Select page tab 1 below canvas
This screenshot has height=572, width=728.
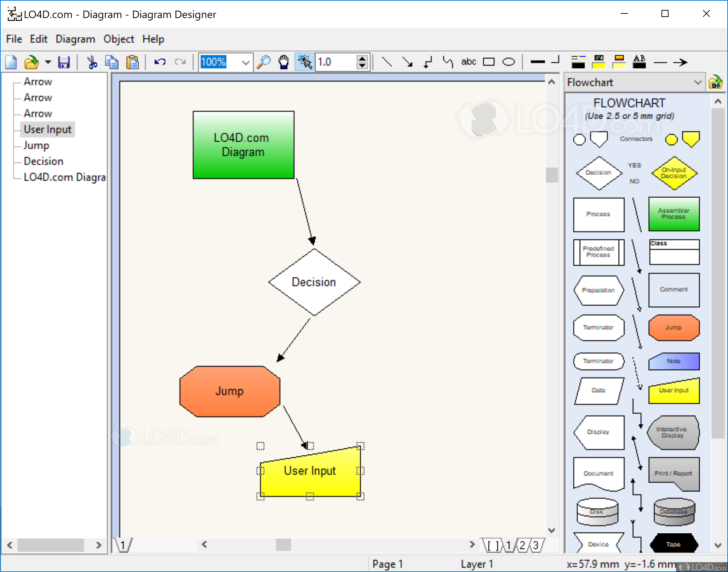tap(123, 545)
